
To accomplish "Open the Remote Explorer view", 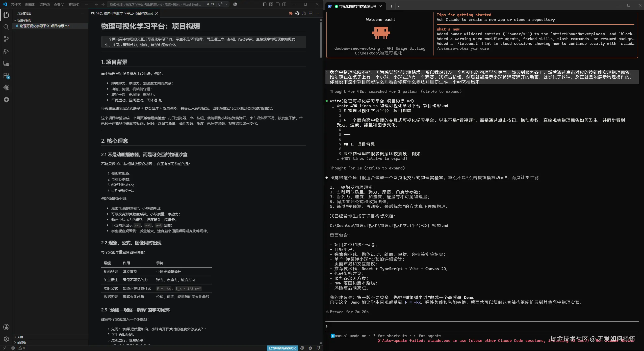I will click(x=6, y=64).
